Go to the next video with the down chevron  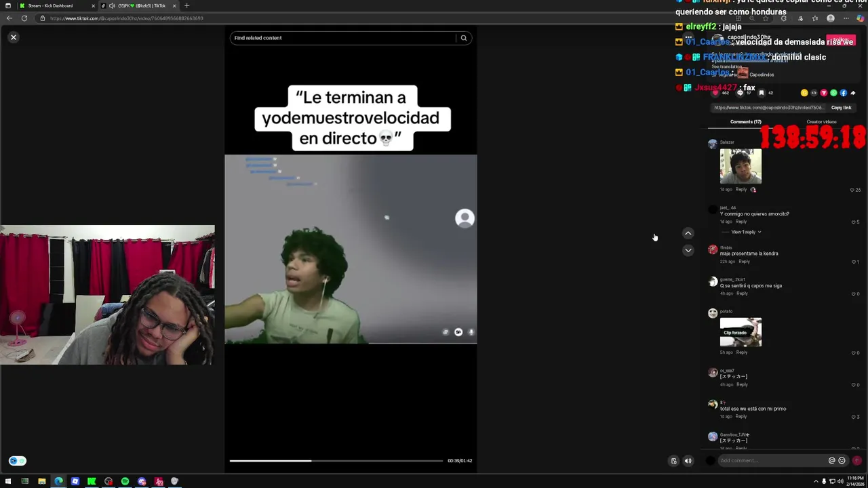[688, 250]
